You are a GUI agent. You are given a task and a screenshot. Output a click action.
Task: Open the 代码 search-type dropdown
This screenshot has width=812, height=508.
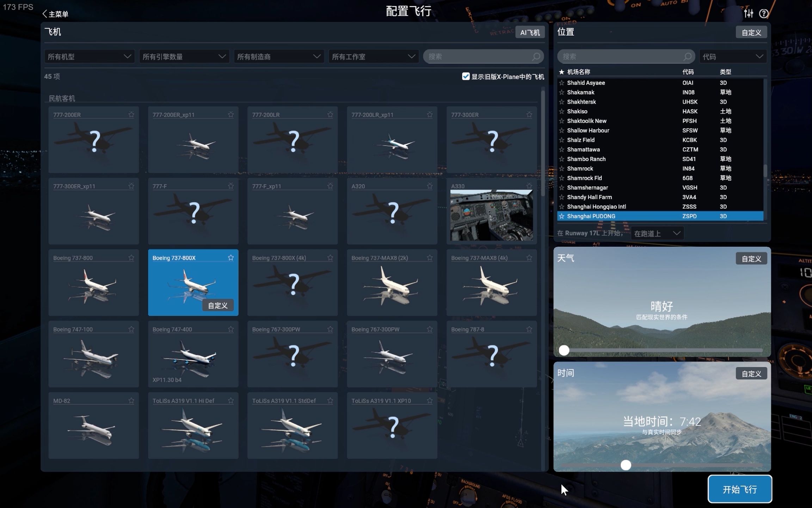click(x=733, y=56)
